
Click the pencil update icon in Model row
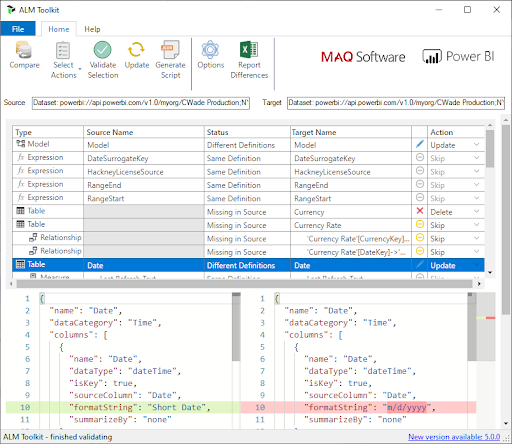[420, 145]
